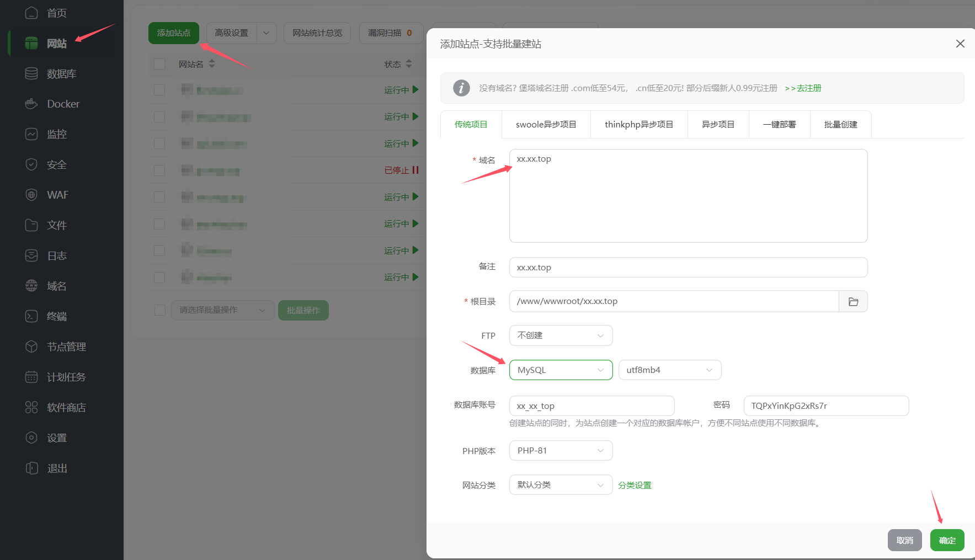Go to the WAF section
This screenshot has height=560, width=975.
coord(57,195)
